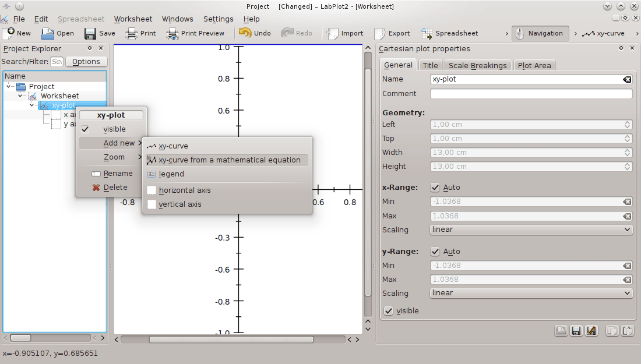Switch to the Scale Breakings tab
The height and width of the screenshot is (364, 641).
(x=478, y=65)
